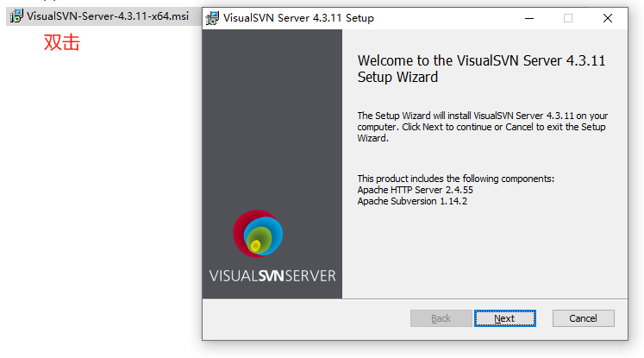Cancel the VisualSVN Server installation
This screenshot has width=644, height=358.
coord(583,318)
